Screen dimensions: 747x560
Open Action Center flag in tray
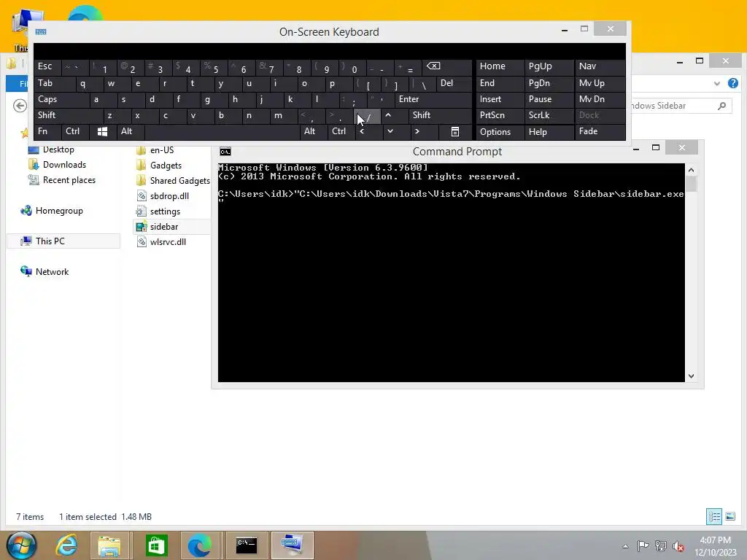[643, 545]
